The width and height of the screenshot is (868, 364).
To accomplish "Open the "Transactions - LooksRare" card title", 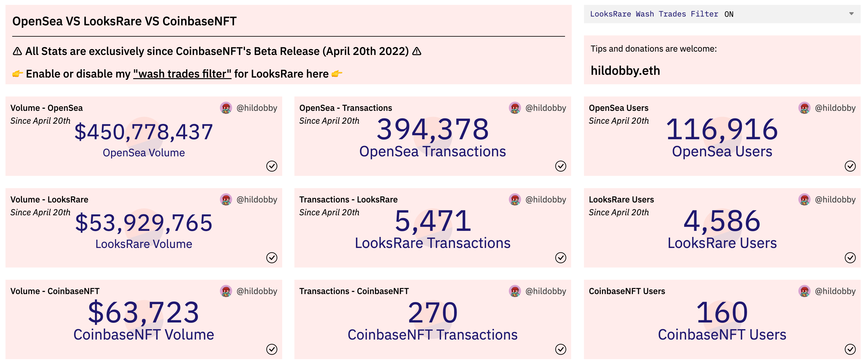I will click(348, 200).
